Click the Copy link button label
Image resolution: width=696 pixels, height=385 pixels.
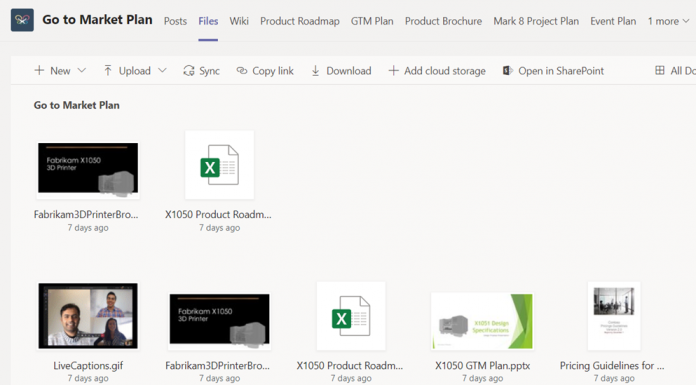coord(273,71)
